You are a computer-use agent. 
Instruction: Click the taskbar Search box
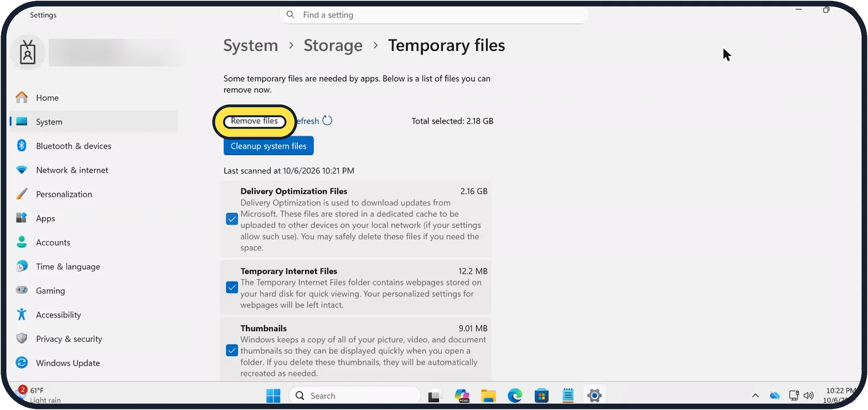point(355,396)
